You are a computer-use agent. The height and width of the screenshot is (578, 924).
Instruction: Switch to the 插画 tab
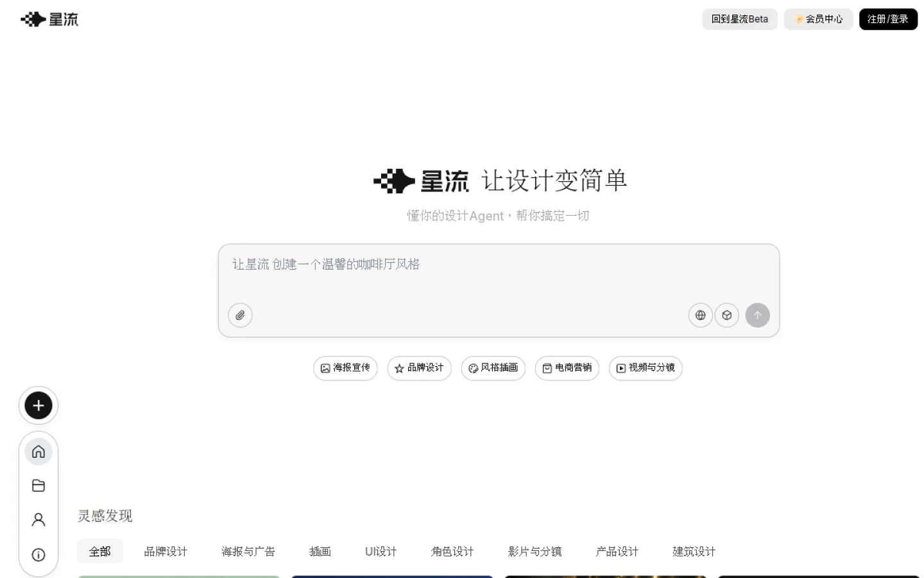pos(320,552)
